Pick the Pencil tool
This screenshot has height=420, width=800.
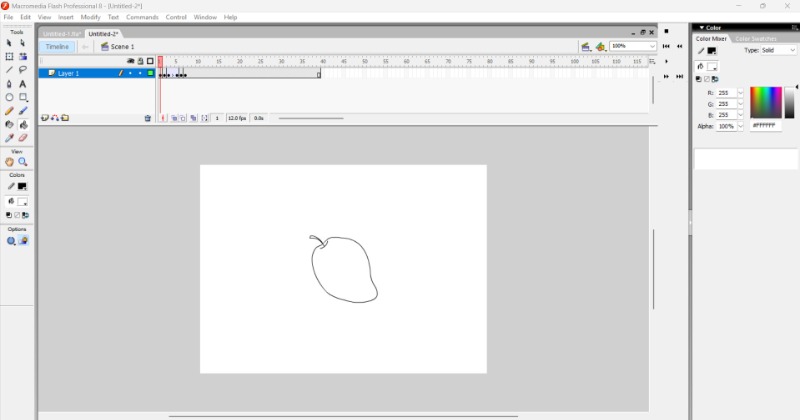pos(10,111)
